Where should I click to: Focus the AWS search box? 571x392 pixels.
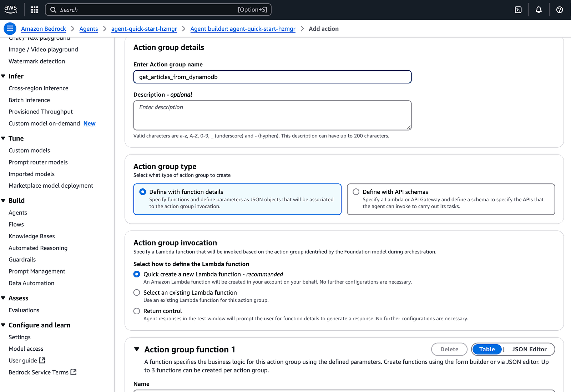tap(158, 10)
